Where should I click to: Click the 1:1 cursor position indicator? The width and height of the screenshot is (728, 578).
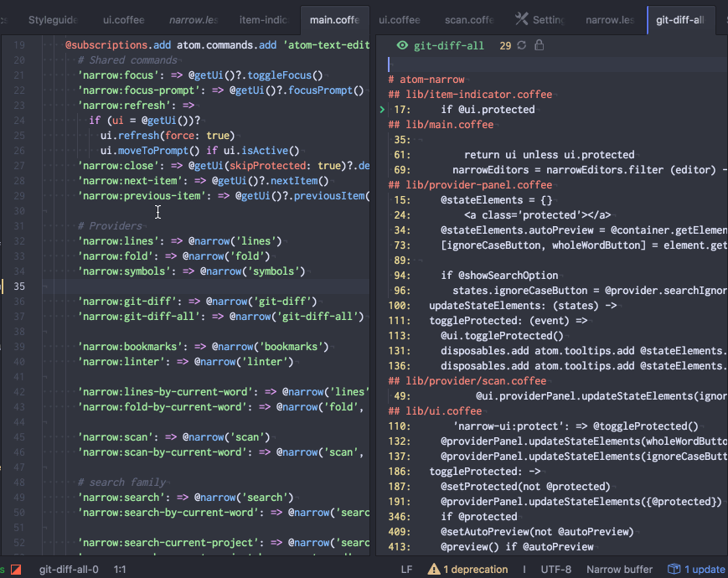point(118,569)
